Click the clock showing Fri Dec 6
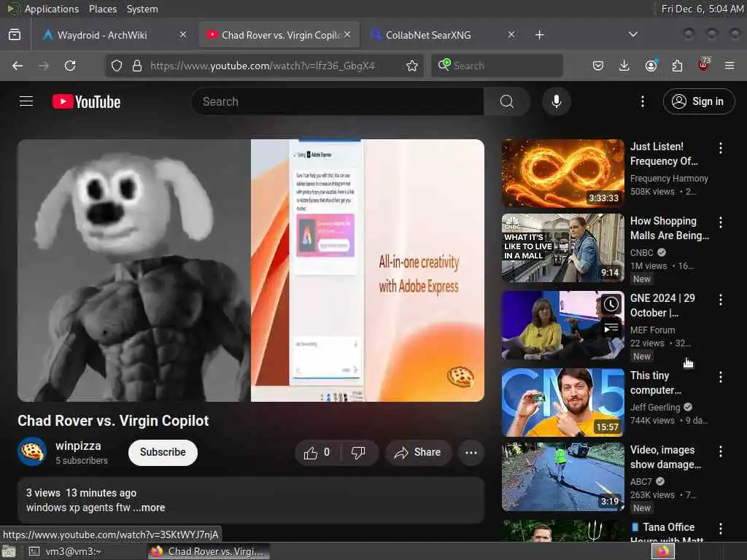Viewport: 747px width, 560px height. pos(703,9)
